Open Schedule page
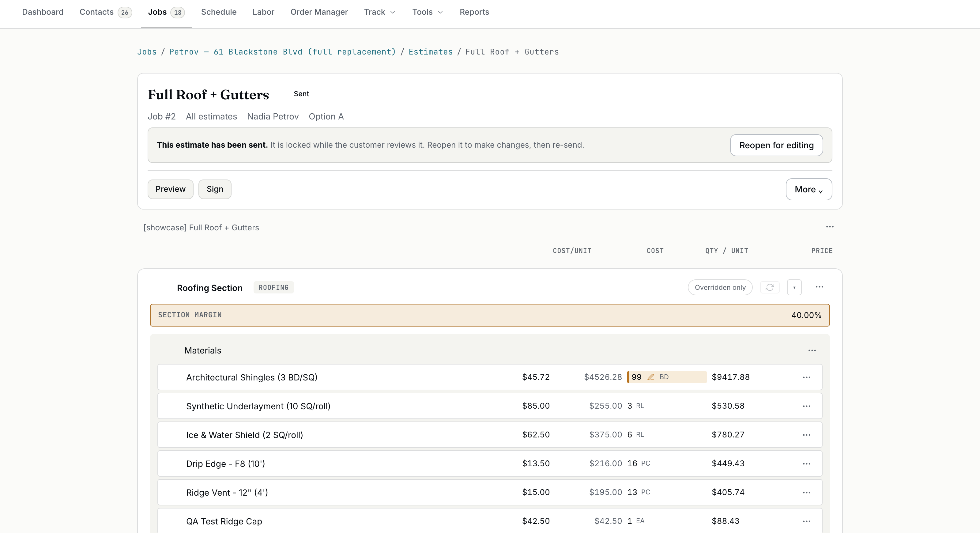The height and width of the screenshot is (533, 980). (x=219, y=12)
